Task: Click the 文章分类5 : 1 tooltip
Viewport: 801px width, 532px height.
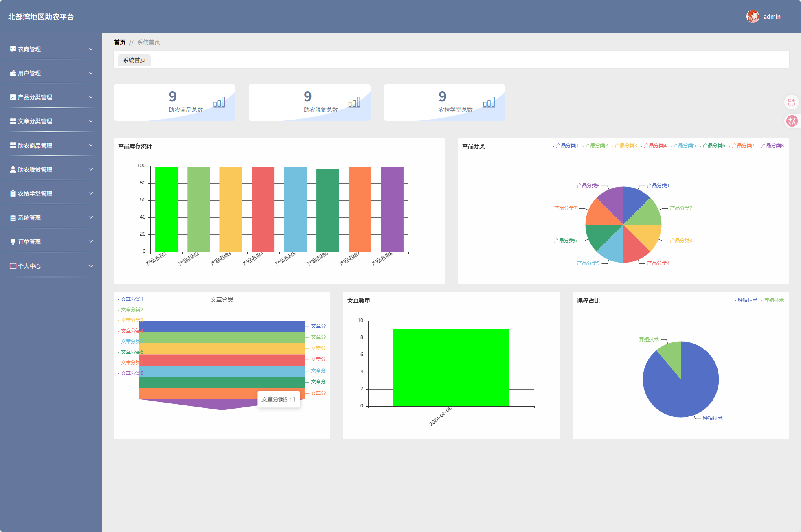Action: 279,399
